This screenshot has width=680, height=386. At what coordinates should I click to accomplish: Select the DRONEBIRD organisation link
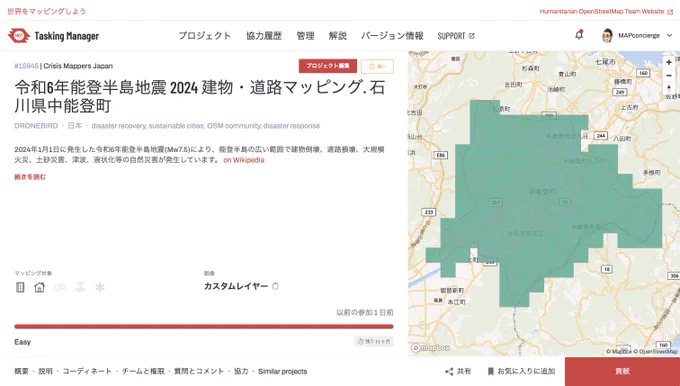(x=36, y=126)
